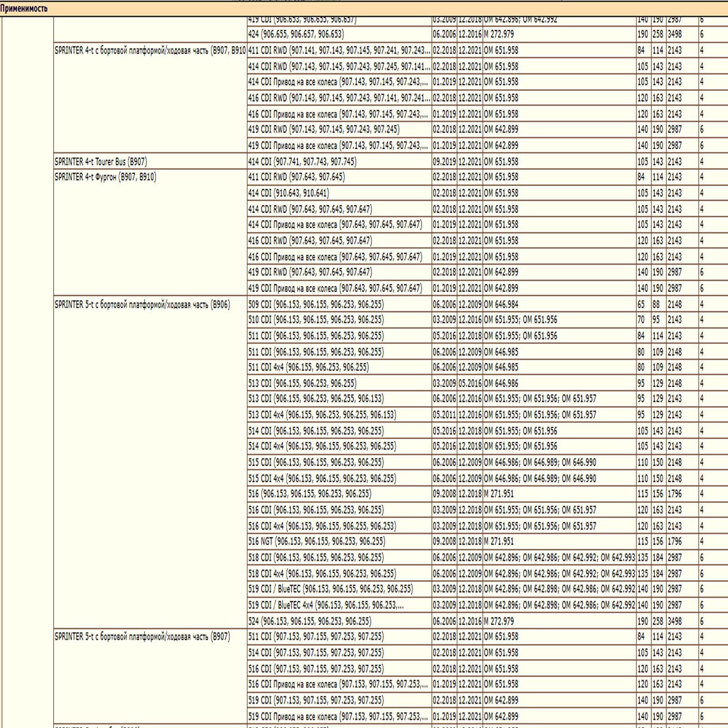The height and width of the screenshot is (728, 728).
Task: Select the 513 CDI 4x4 entry
Action: (322, 415)
